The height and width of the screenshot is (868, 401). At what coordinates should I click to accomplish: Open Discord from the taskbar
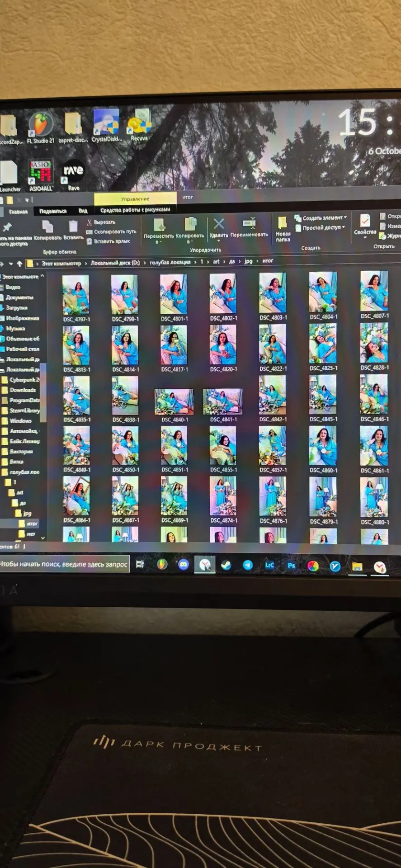183,564
